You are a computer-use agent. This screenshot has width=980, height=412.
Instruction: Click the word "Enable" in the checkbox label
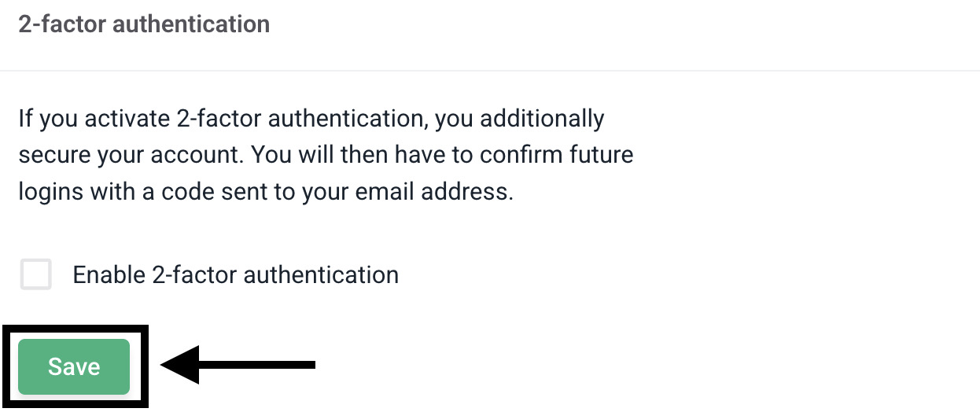109,275
